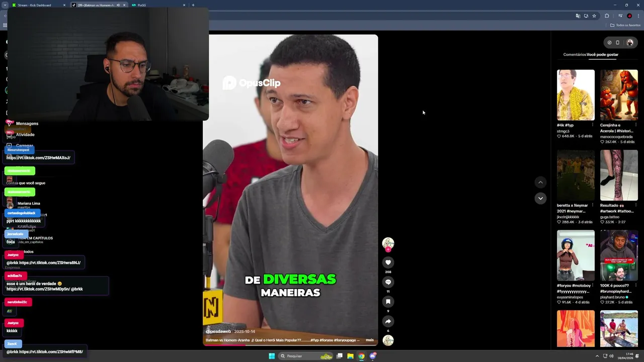
Task: Open options for 'Cerejinha e Acerola' video
Action: click(635, 125)
